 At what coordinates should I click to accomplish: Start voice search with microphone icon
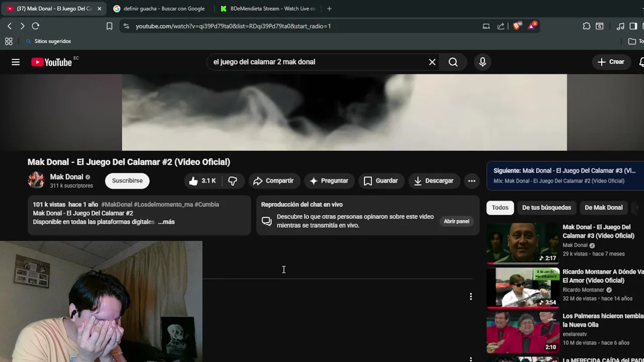pos(482,62)
